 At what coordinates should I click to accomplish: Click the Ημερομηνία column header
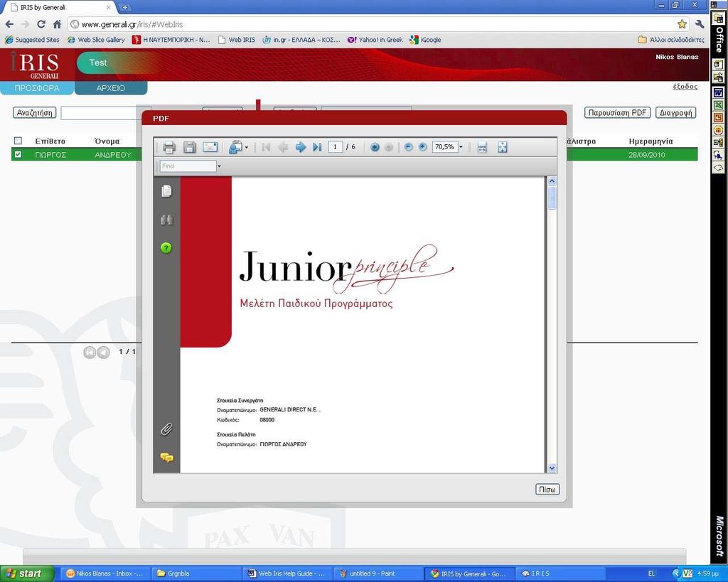coord(651,141)
